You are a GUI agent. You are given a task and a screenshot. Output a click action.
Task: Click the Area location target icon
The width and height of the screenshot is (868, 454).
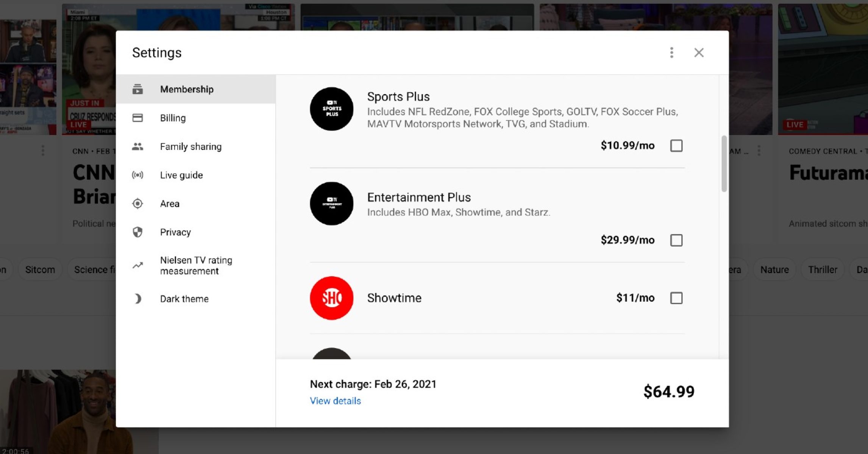coord(137,204)
